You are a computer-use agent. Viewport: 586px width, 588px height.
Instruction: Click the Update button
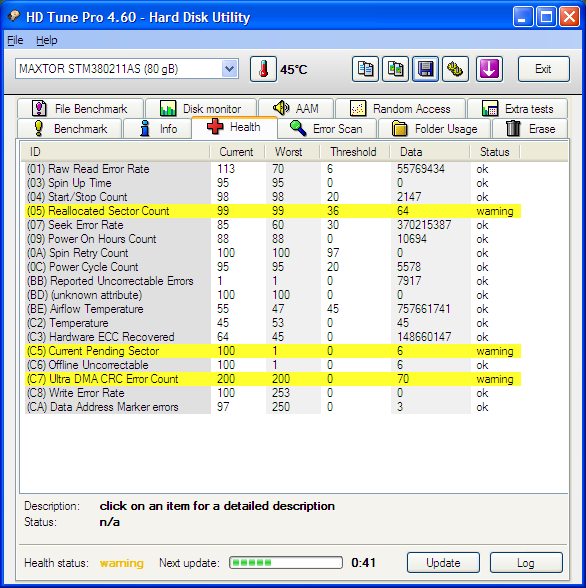coord(443,562)
